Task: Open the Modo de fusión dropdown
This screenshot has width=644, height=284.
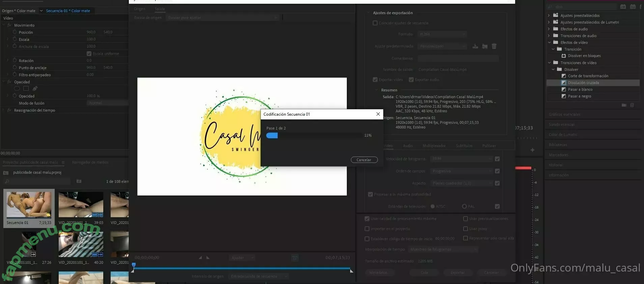Action: coord(107,103)
